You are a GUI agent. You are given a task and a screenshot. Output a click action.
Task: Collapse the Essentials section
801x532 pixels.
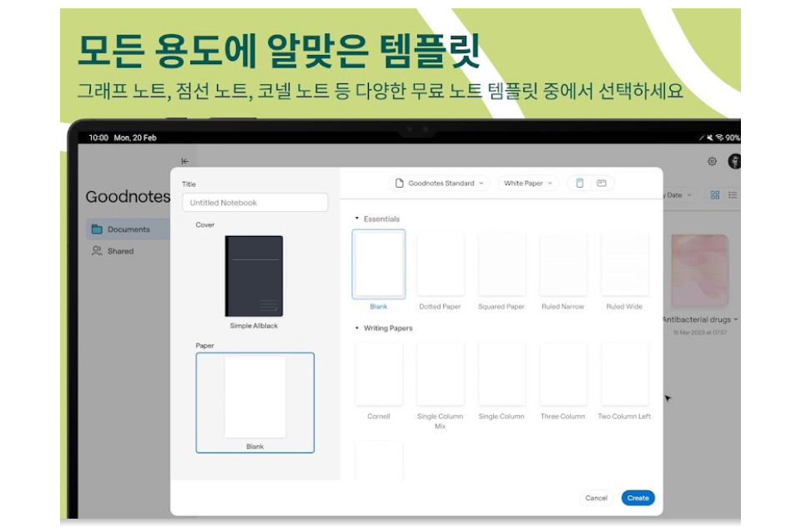pyautogui.click(x=357, y=218)
